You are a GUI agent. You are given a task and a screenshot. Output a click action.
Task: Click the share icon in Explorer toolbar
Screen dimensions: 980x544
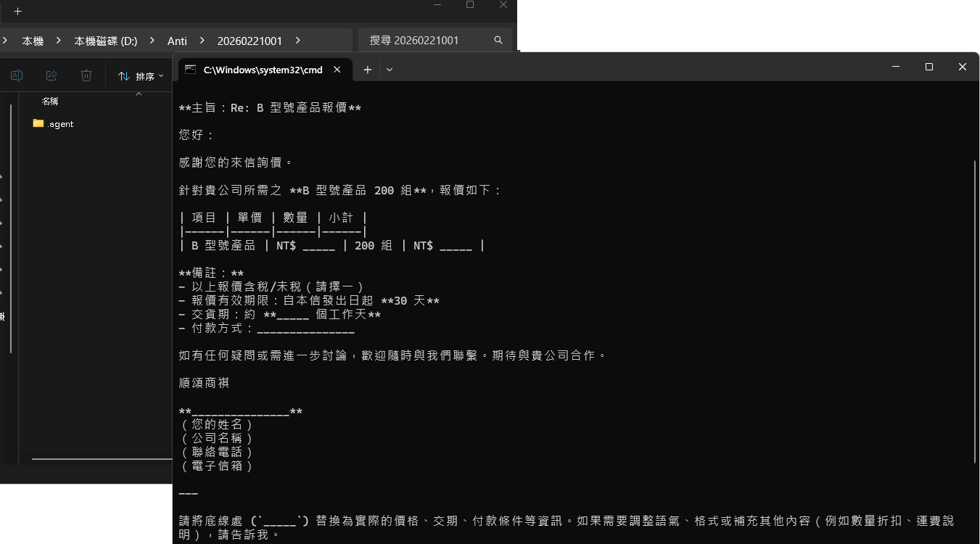tap(51, 75)
